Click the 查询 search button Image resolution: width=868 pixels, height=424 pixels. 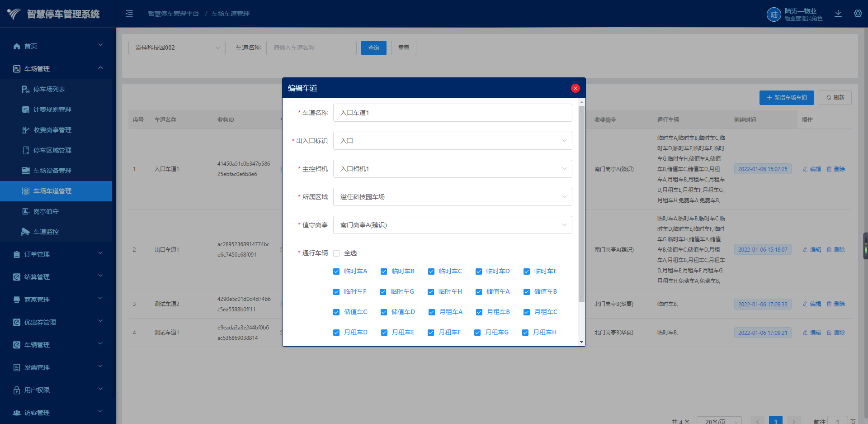pyautogui.click(x=374, y=48)
